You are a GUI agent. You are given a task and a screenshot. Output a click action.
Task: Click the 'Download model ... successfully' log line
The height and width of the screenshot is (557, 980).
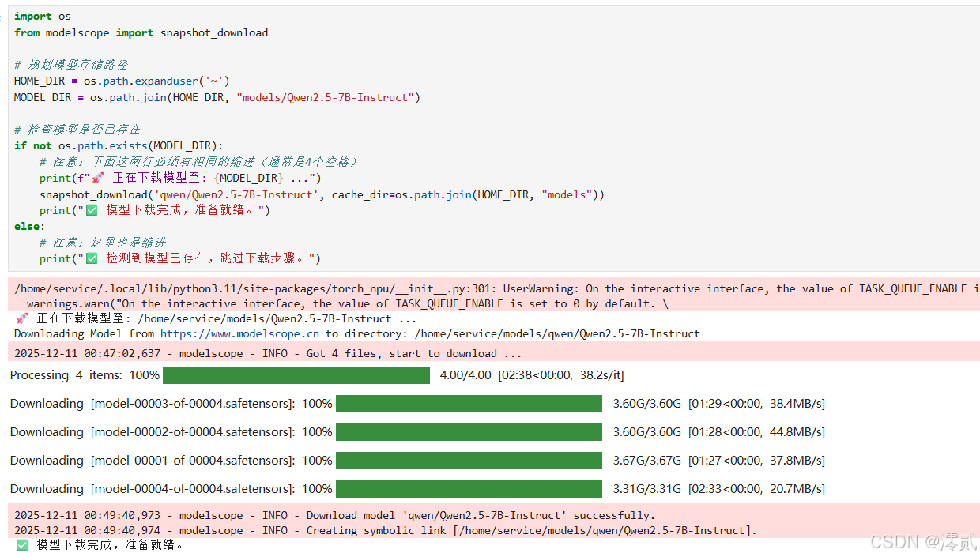(x=335, y=515)
